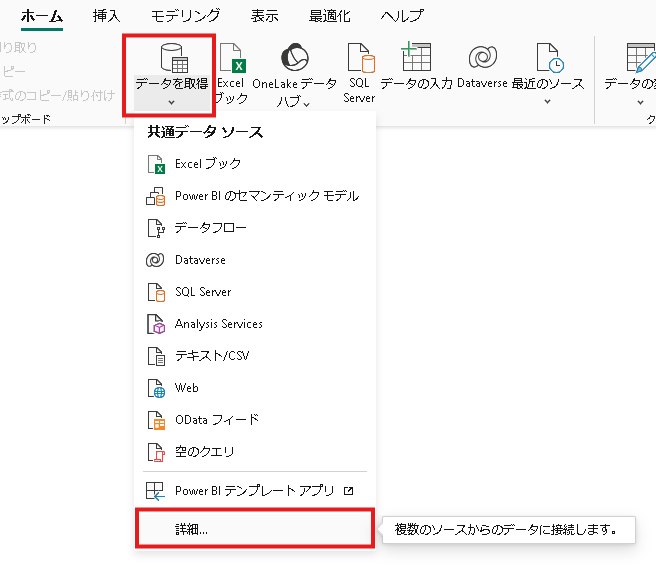
Task: Click the テキスト/CSV document icon
Action: pyautogui.click(x=156, y=356)
